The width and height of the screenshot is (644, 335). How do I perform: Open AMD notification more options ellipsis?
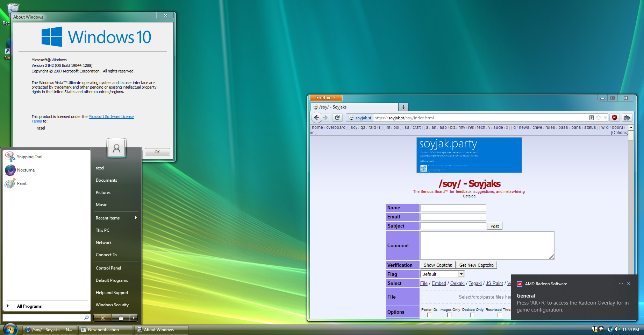point(621,284)
